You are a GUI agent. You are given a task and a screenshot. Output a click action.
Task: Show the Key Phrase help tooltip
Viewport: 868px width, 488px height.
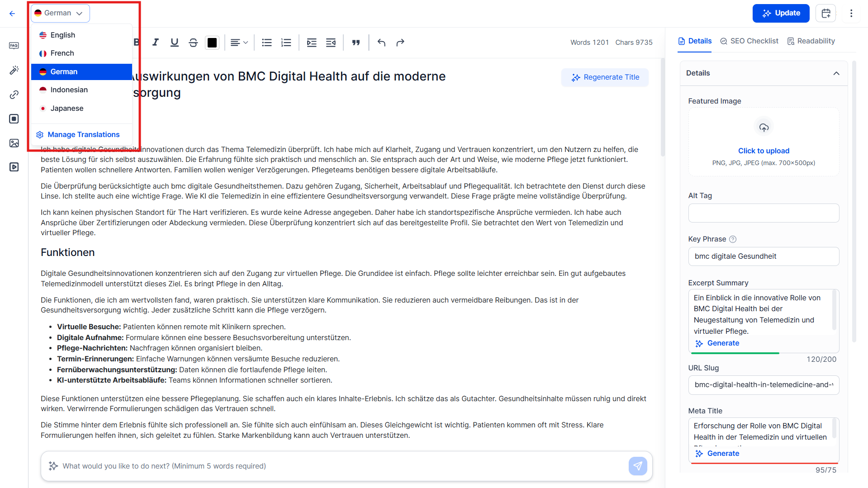click(x=733, y=239)
